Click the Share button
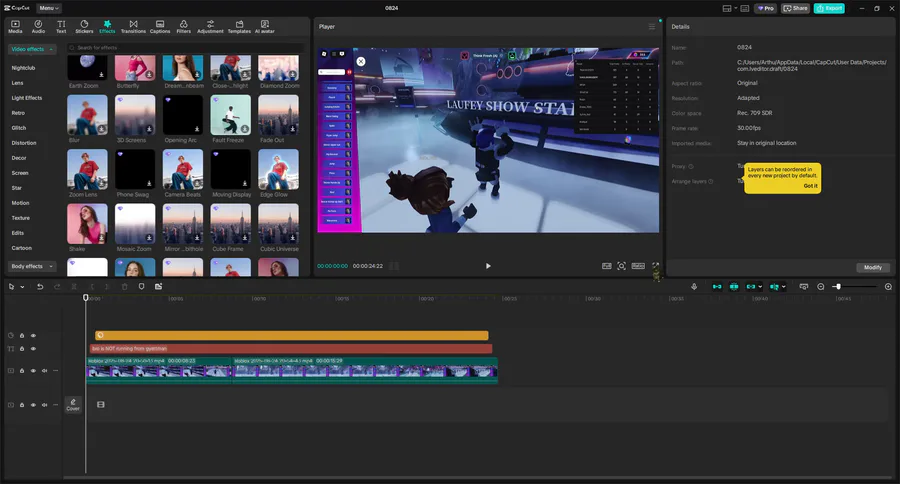Screen dimensions: 900x484 795,8
